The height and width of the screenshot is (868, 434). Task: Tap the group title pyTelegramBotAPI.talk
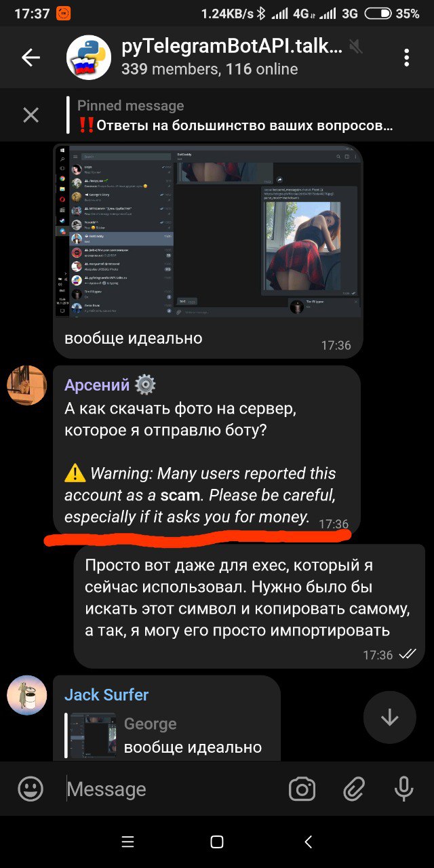click(232, 47)
